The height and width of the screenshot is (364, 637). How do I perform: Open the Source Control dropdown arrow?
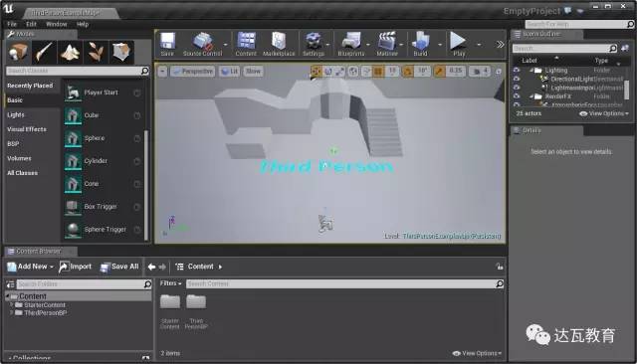point(226,44)
